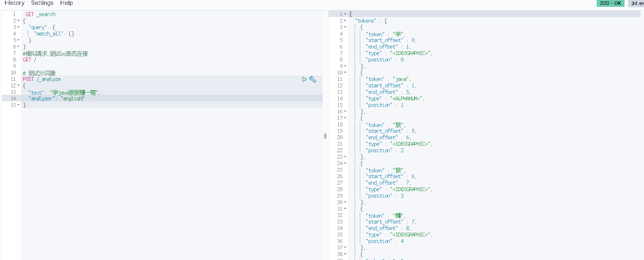
Task: Click the GET / request on line 8
Action: (x=29, y=60)
